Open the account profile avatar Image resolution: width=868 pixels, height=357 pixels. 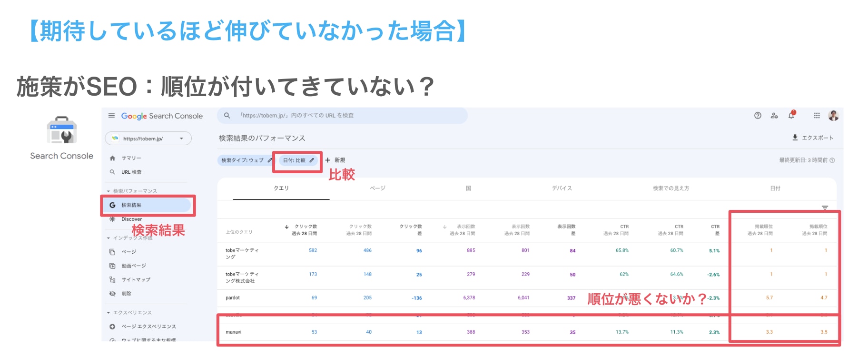833,115
